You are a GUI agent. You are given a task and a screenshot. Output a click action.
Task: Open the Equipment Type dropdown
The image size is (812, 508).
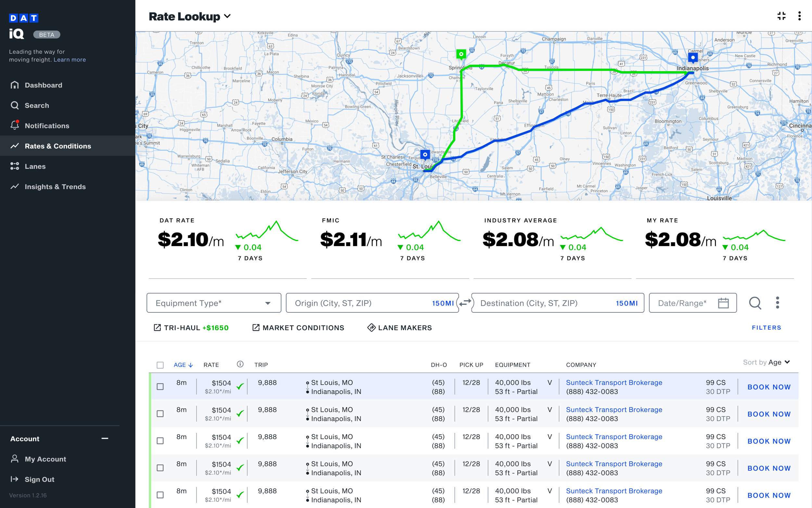pos(214,303)
